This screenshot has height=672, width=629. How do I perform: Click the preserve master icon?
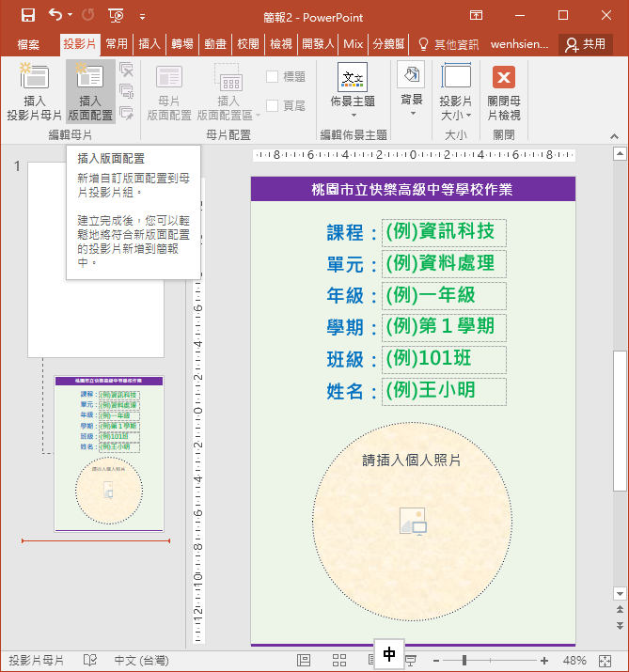[x=127, y=114]
